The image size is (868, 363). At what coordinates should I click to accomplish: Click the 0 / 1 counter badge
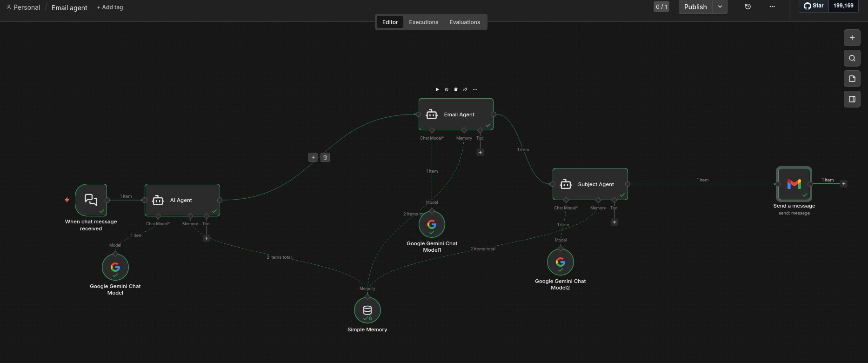click(661, 7)
